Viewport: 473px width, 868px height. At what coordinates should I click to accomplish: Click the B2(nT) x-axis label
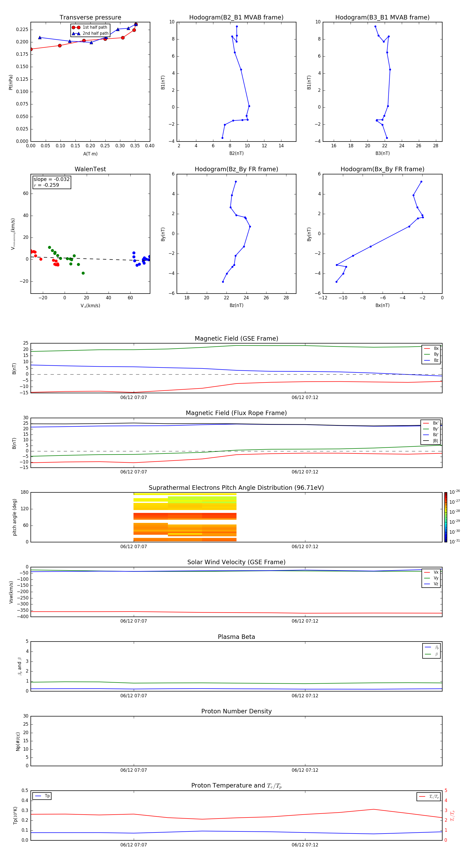click(236, 153)
